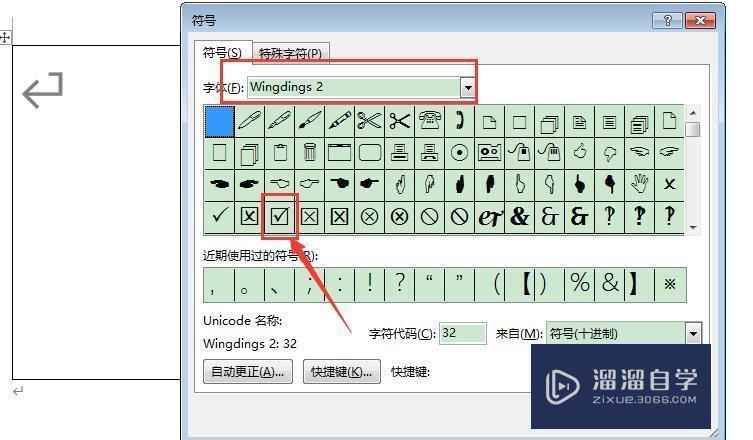Insert recent question mark symbol
The width and height of the screenshot is (753, 440).
click(x=400, y=284)
